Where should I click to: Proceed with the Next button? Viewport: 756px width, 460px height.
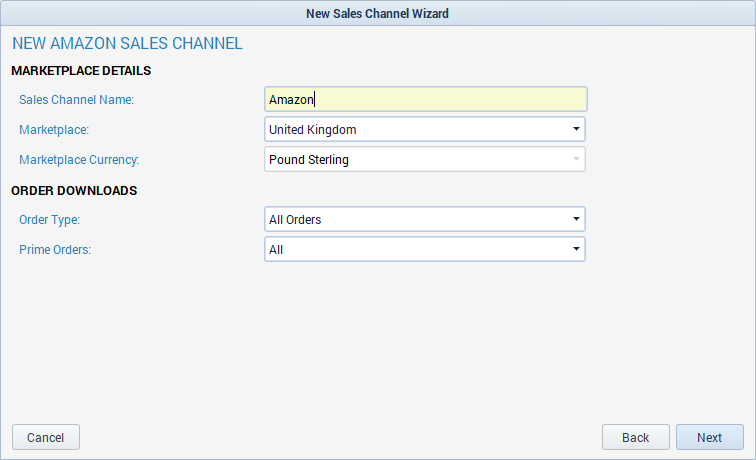point(710,437)
